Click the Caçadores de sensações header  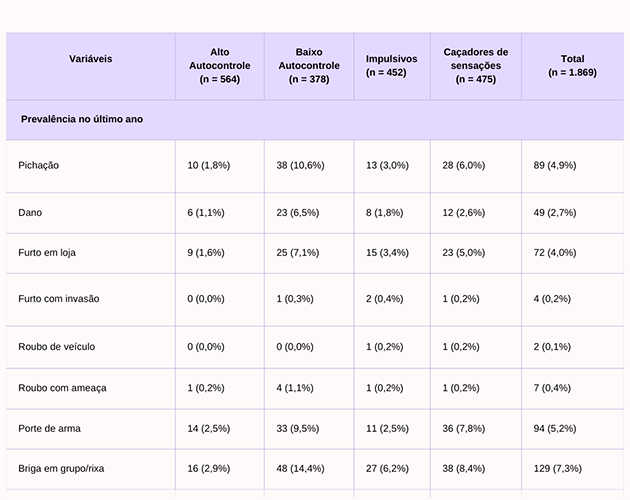pyautogui.click(x=475, y=65)
